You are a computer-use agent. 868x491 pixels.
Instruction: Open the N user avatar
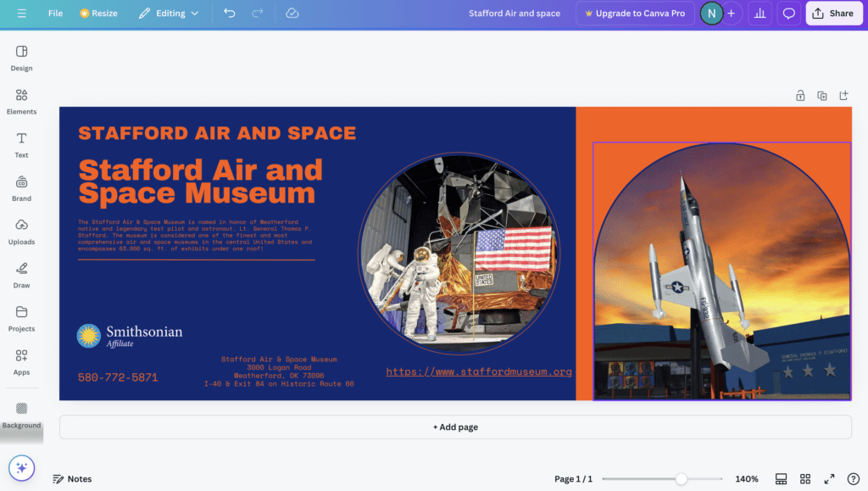click(x=711, y=14)
